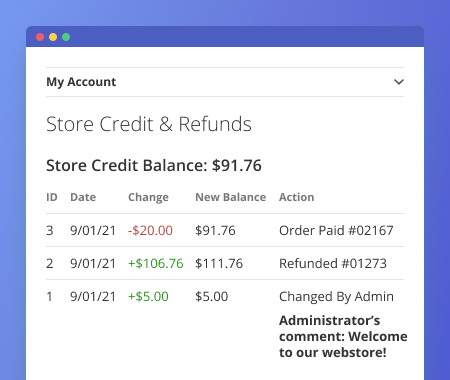Click the date of transaction 1
Viewport: 450px width, 380px height.
[93, 296]
